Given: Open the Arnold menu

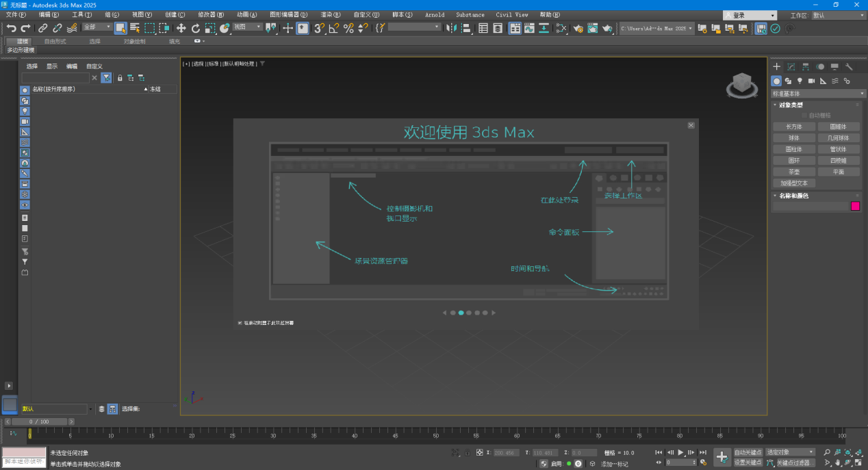Looking at the screenshot, I should (434, 14).
